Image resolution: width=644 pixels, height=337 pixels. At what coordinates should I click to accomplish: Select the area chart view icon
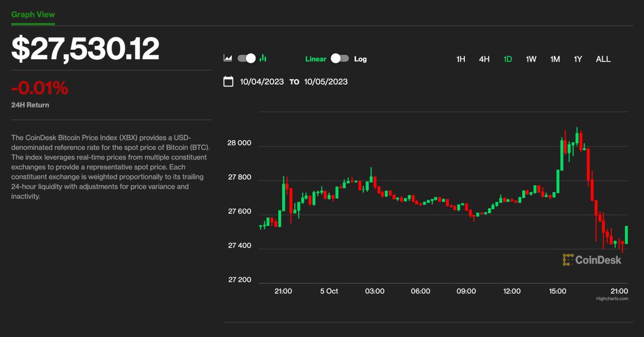coord(228,58)
